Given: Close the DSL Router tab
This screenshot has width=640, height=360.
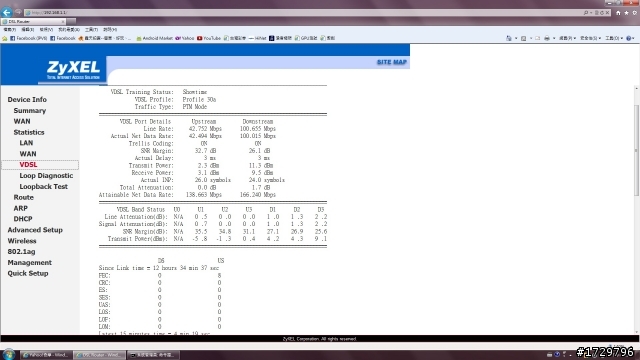Looking at the screenshot, I should click(x=63, y=21).
